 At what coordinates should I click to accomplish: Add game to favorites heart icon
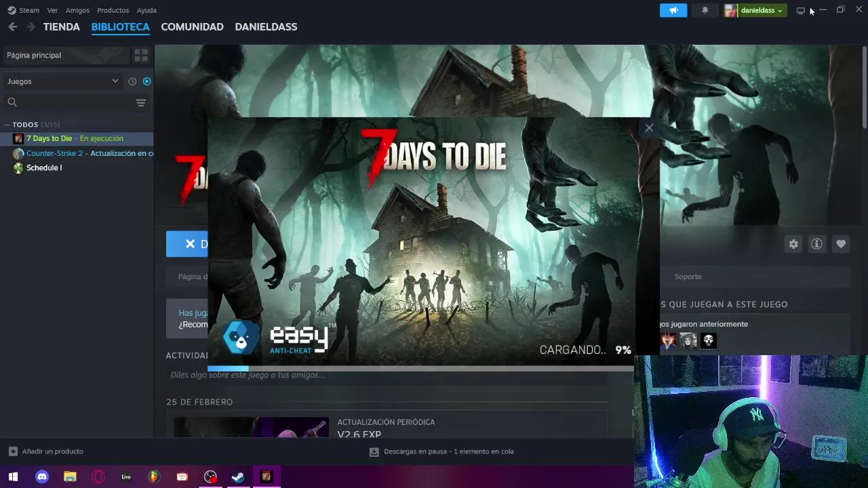[841, 244]
